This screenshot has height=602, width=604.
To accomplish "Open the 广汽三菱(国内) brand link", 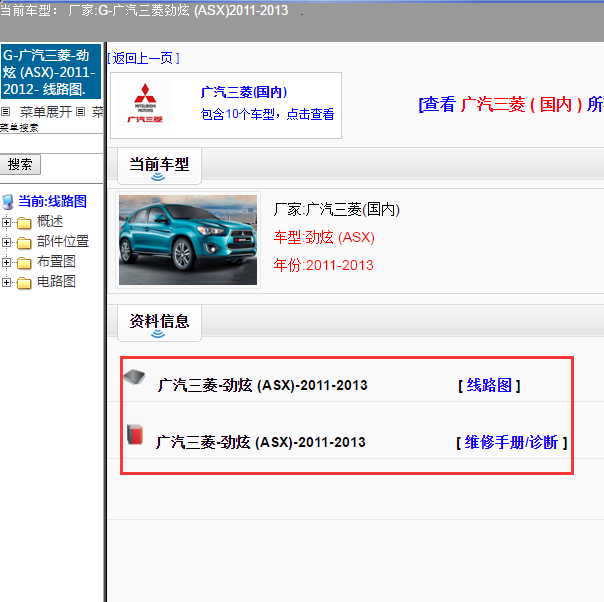I will click(x=244, y=92).
